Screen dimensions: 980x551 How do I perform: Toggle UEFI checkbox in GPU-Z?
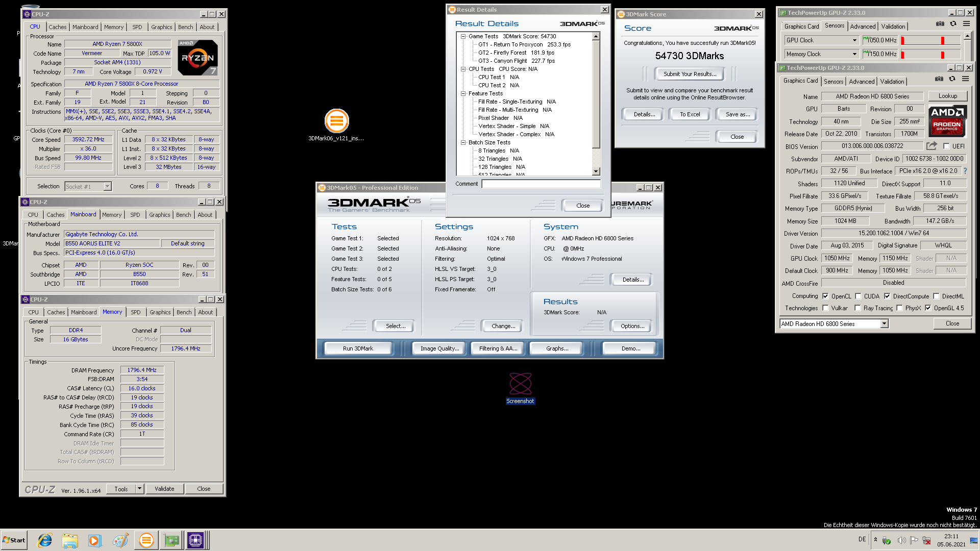tap(946, 146)
